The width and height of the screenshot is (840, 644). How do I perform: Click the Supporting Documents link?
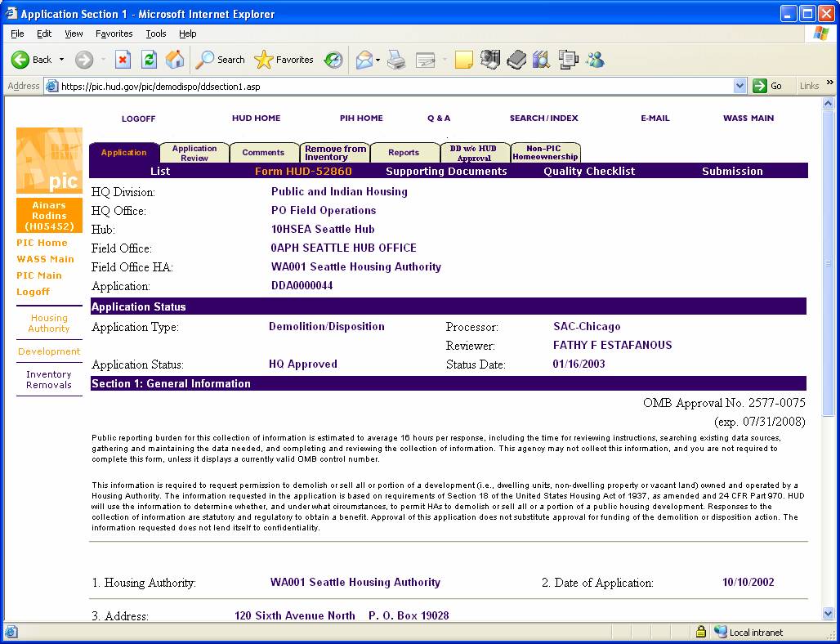[446, 172]
